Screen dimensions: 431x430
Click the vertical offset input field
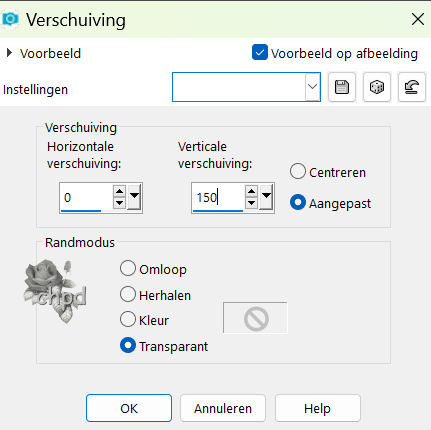tap(218, 197)
